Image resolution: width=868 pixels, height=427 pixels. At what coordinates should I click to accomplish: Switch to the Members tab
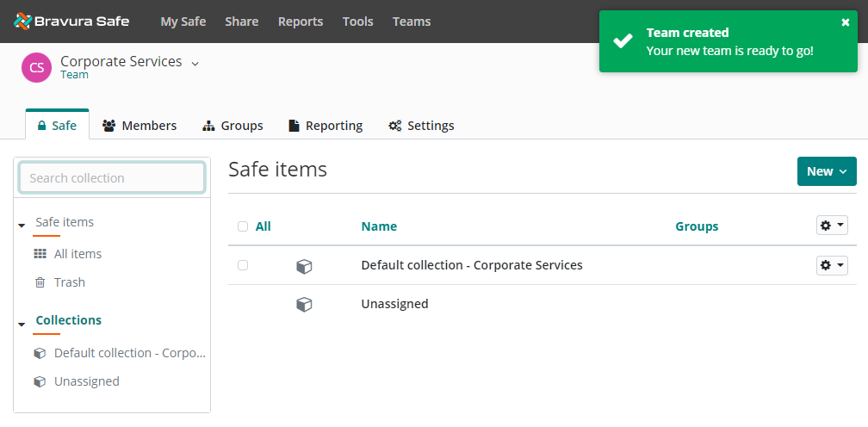(139, 126)
